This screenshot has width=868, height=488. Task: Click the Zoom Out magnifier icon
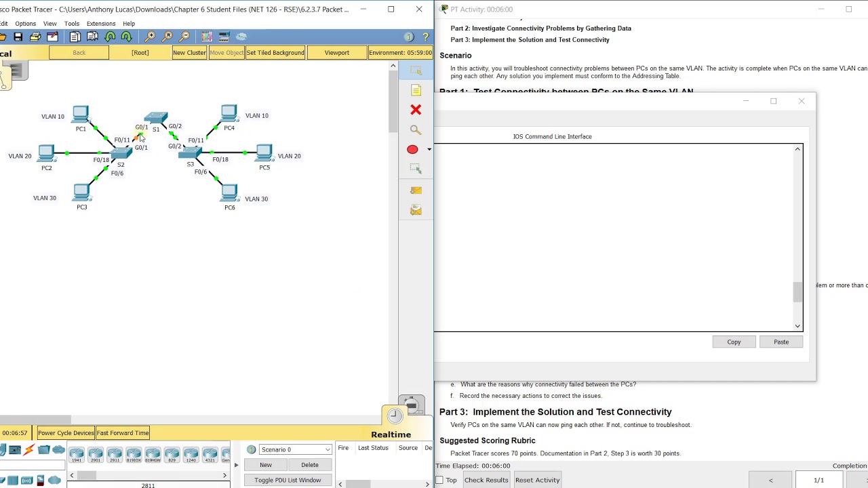click(184, 37)
